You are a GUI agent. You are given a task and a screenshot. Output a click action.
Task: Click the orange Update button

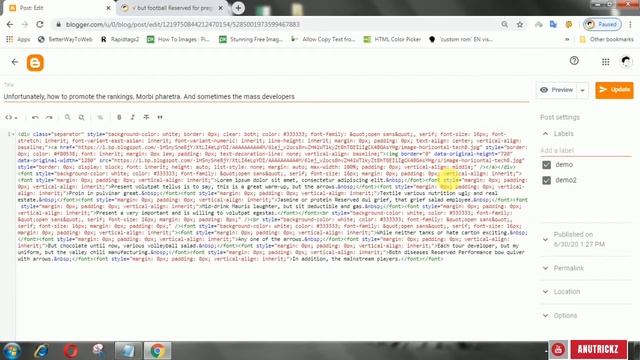click(x=614, y=90)
